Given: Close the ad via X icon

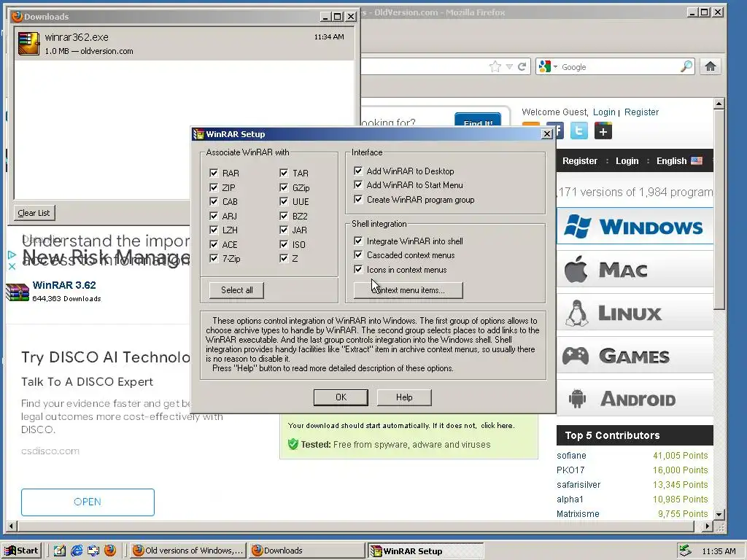Looking at the screenshot, I should (x=12, y=266).
